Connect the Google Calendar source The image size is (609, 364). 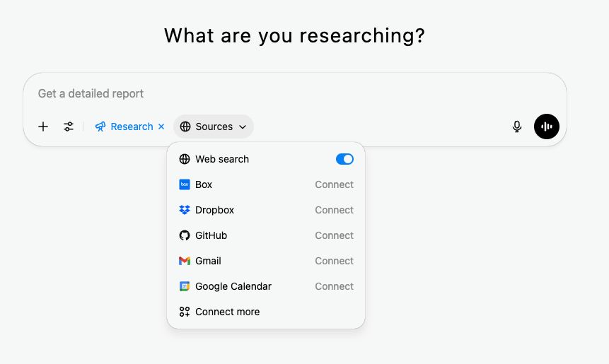point(334,286)
